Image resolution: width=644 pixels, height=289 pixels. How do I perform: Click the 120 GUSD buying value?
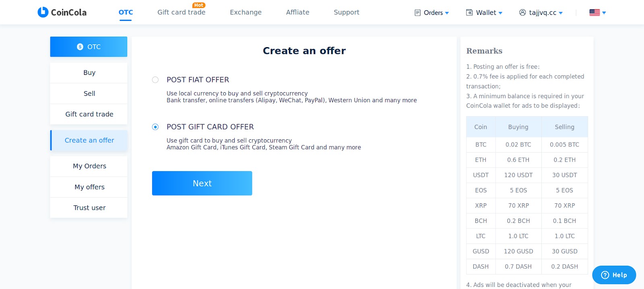[x=518, y=252]
